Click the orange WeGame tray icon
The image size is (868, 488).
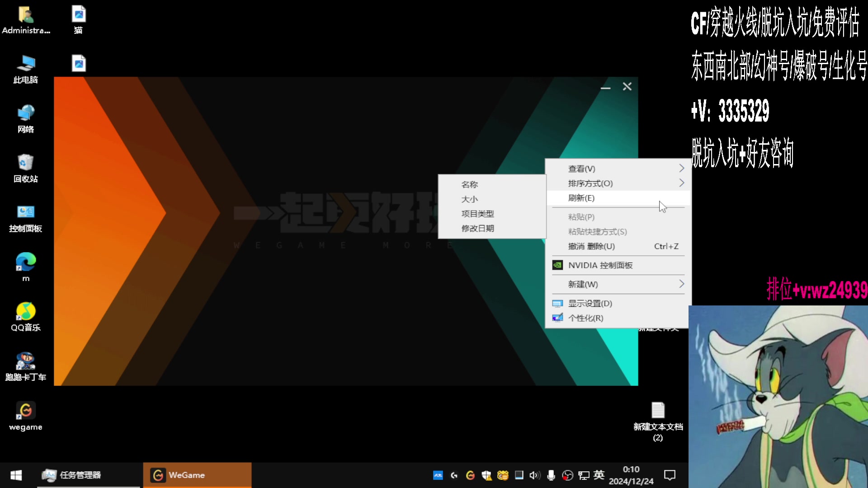[x=470, y=475]
